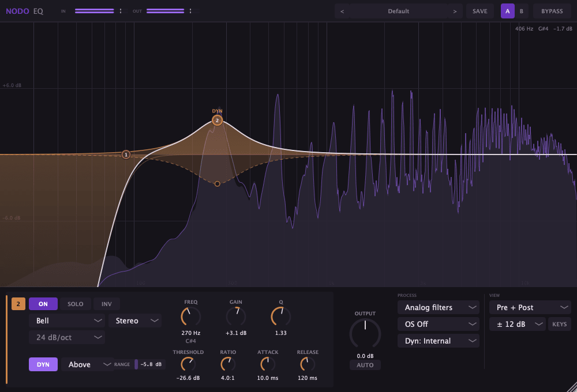Open the Bell filter type dropdown

tap(67, 321)
